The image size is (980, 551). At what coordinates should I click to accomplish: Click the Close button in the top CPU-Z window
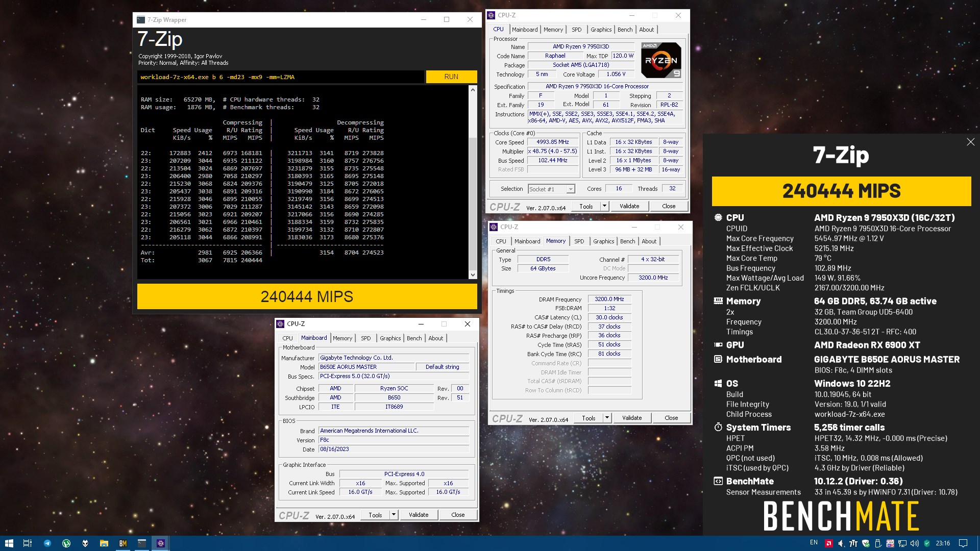[x=668, y=206]
